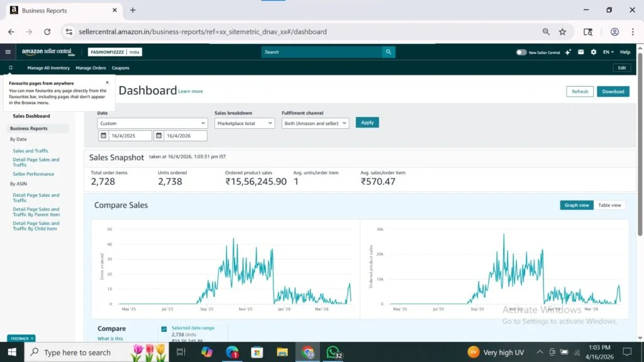Click the Download button
Image resolution: width=644 pixels, height=362 pixels.
click(x=613, y=92)
